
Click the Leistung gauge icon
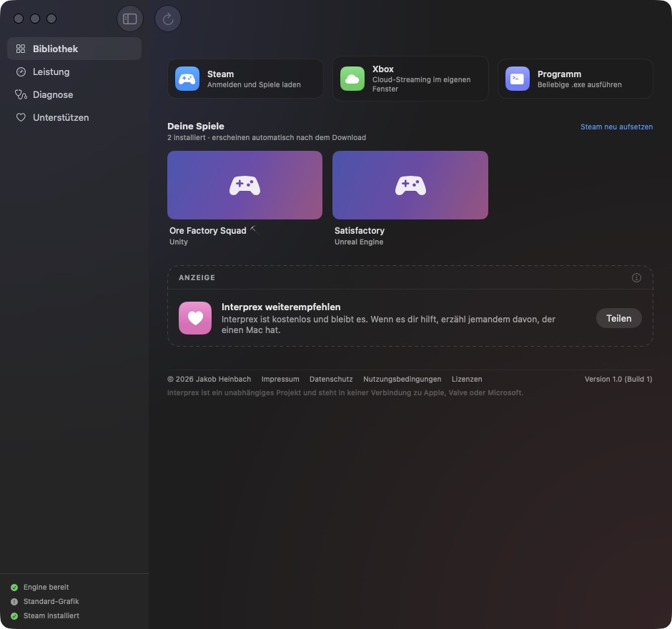pyautogui.click(x=21, y=71)
